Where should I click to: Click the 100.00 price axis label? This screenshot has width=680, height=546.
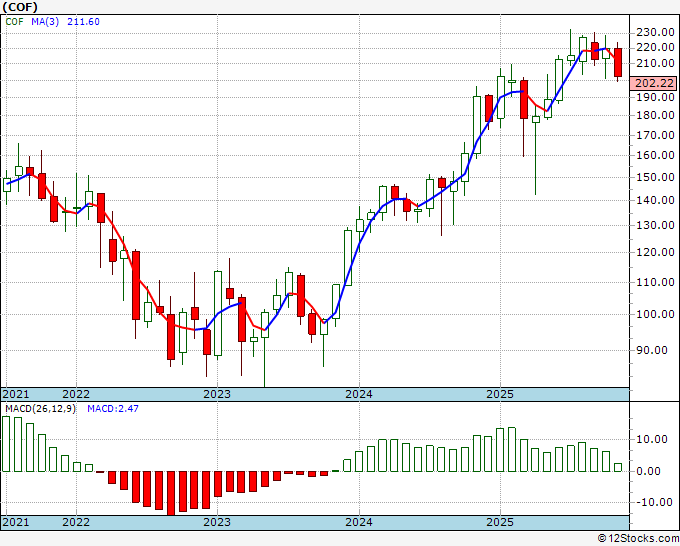pyautogui.click(x=655, y=314)
